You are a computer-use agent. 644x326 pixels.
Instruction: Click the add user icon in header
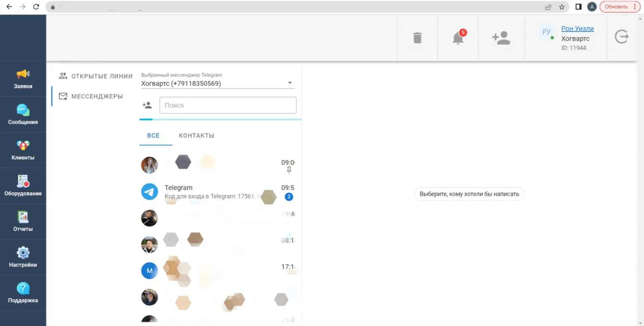tap(501, 38)
